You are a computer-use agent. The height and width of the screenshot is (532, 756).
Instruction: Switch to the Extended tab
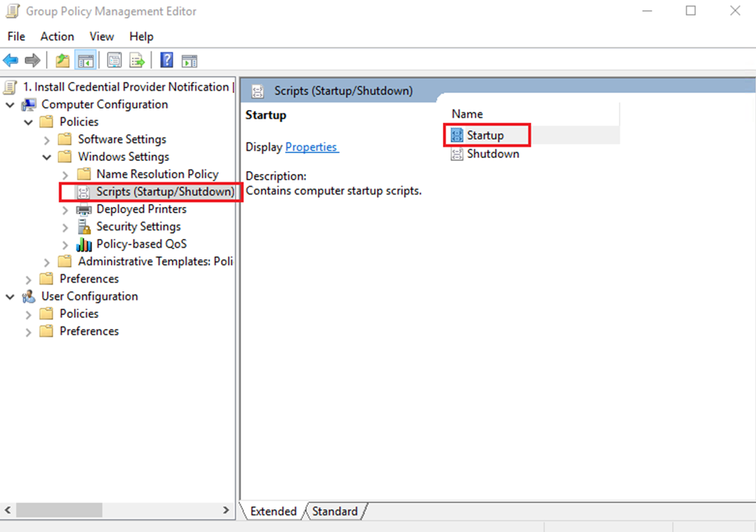(x=273, y=511)
